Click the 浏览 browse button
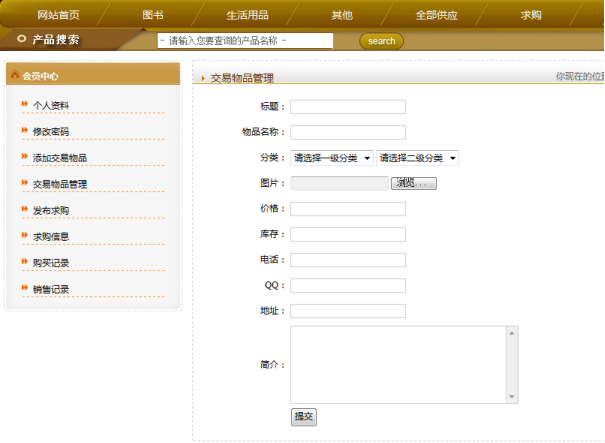 point(414,183)
